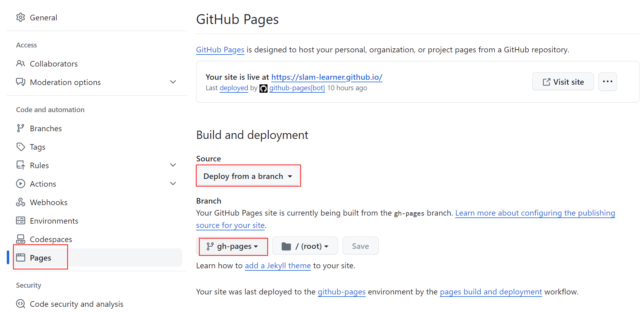Click the Build and deployment heading

point(252,135)
